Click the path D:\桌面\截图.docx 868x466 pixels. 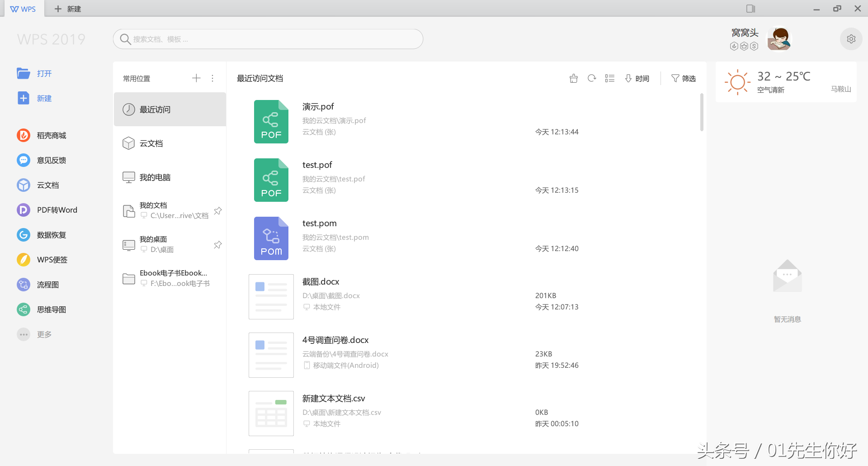pyautogui.click(x=331, y=296)
